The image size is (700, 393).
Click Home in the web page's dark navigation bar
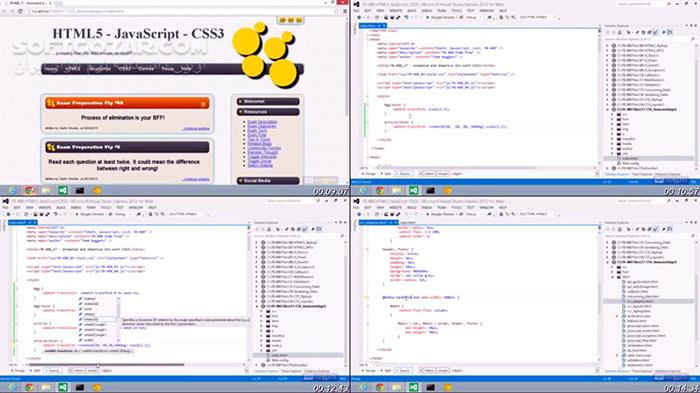point(51,69)
